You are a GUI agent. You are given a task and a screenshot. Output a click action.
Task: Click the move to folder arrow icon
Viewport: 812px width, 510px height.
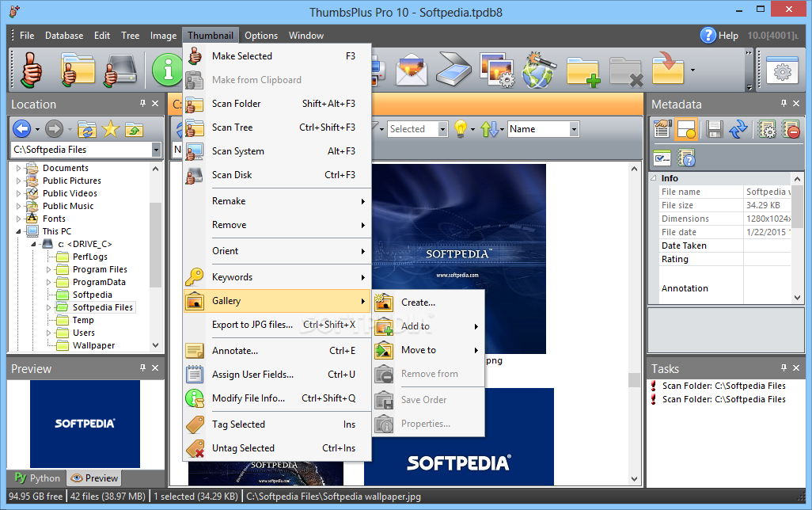668,68
